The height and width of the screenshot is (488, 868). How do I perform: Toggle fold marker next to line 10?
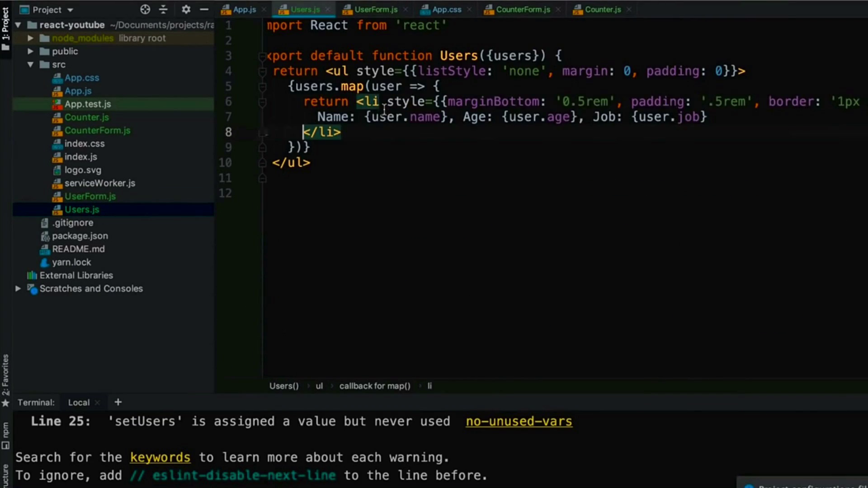pyautogui.click(x=262, y=163)
